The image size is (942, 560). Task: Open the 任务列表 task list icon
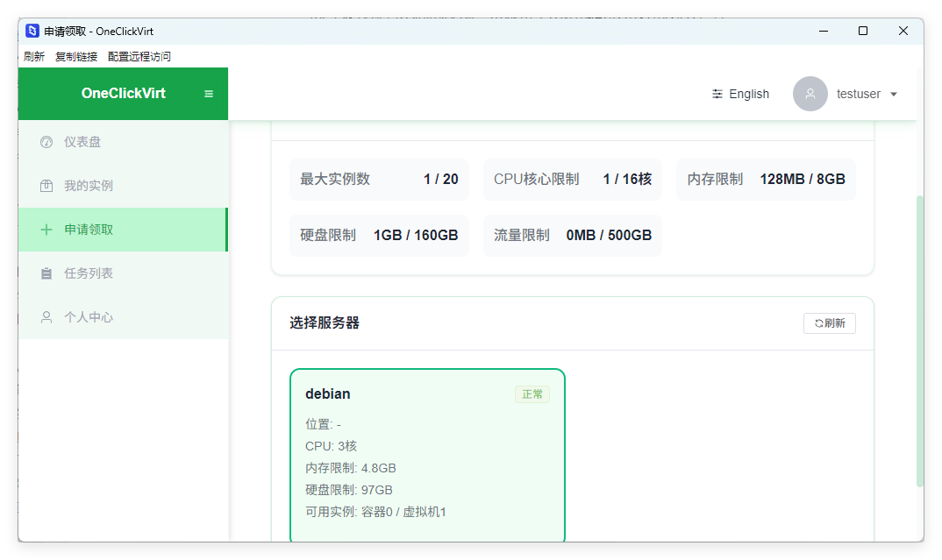point(46,273)
